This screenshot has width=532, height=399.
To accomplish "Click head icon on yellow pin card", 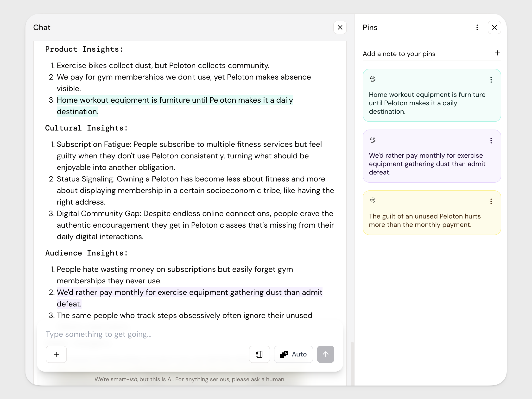I will click(x=373, y=200).
